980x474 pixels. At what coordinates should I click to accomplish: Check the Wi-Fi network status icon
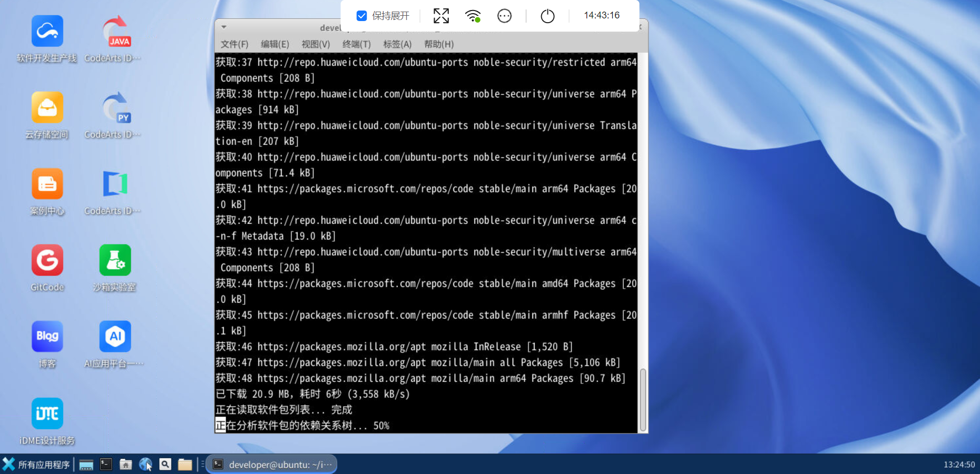473,16
